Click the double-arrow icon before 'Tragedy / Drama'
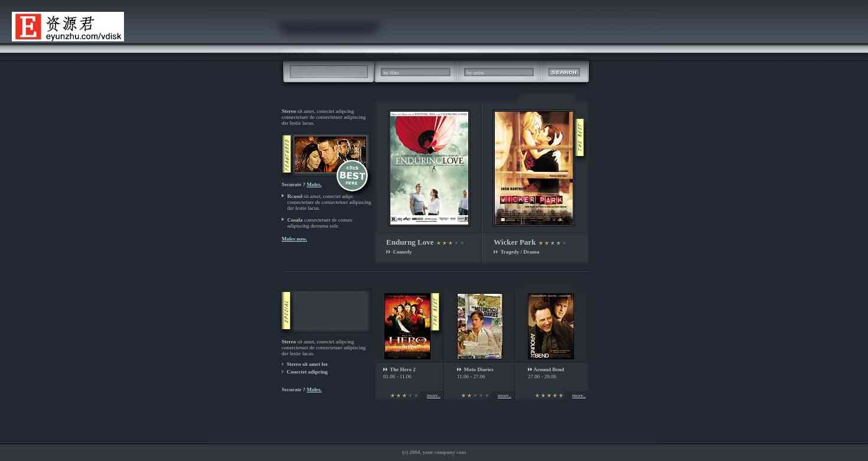Viewport: 868px width, 461px height. pos(496,252)
